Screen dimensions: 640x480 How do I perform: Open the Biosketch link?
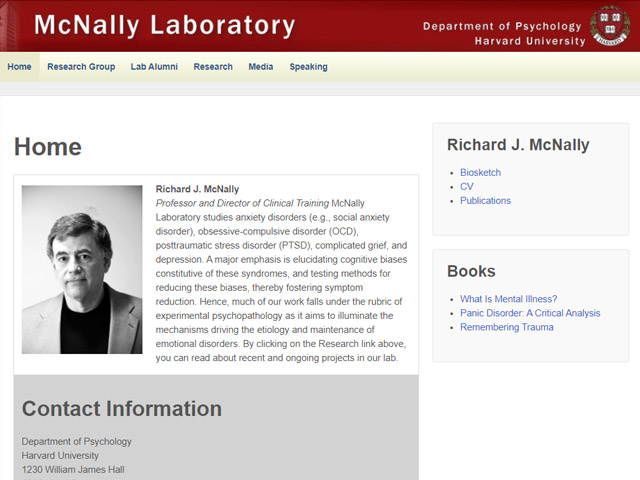pyautogui.click(x=480, y=173)
